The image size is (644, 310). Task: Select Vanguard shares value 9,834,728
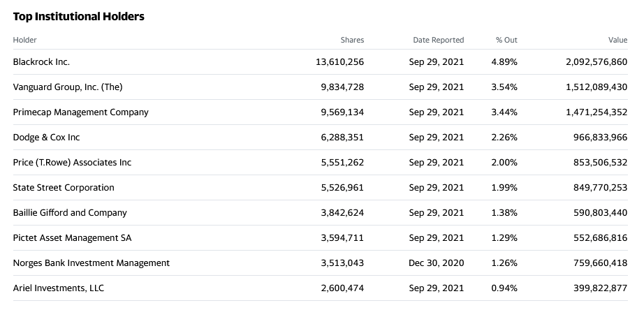tap(342, 87)
